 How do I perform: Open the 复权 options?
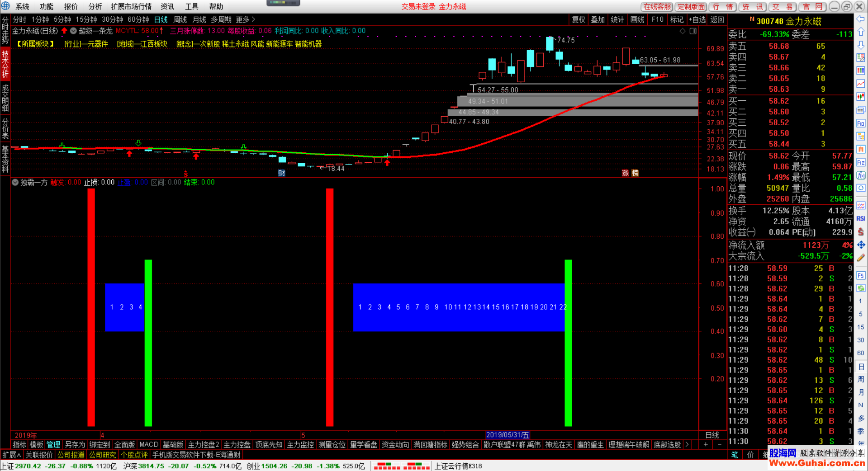click(578, 19)
